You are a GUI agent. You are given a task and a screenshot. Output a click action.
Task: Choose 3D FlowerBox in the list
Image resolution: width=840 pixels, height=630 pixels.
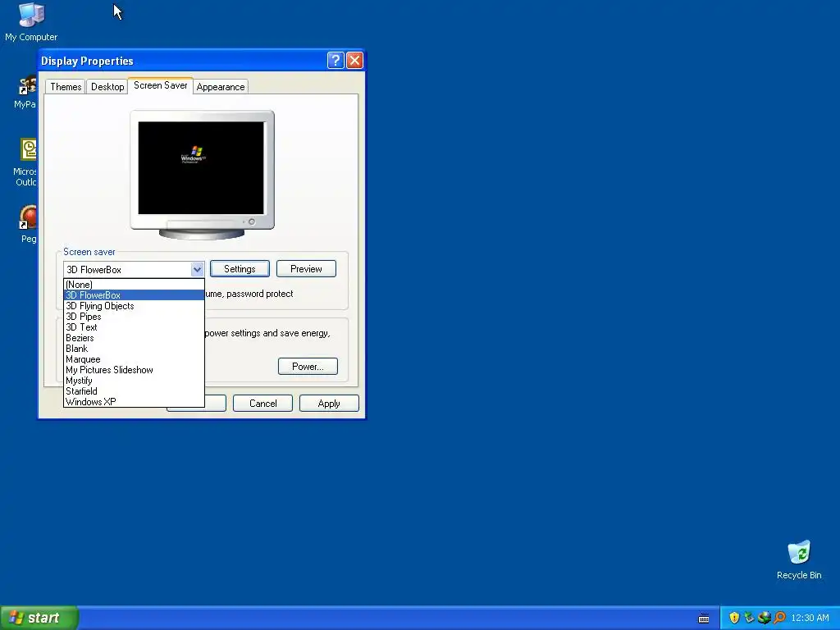coord(134,295)
